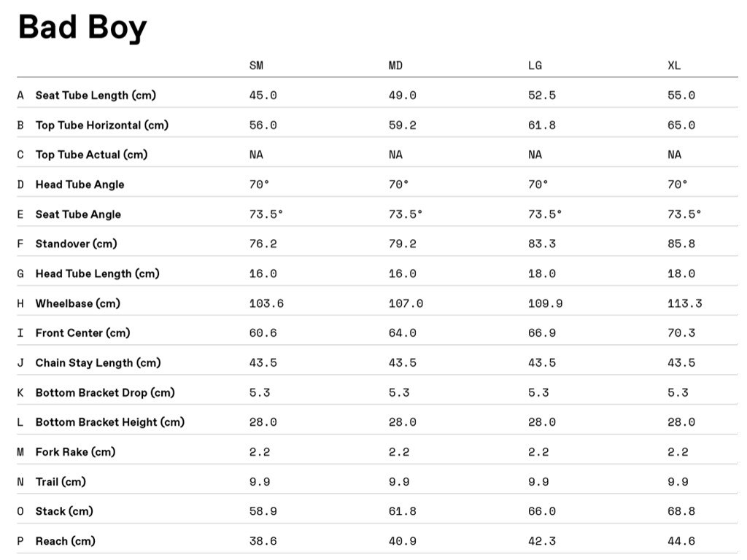Select the LG stack value 66.0
The width and height of the screenshot is (747, 560).
541,511
